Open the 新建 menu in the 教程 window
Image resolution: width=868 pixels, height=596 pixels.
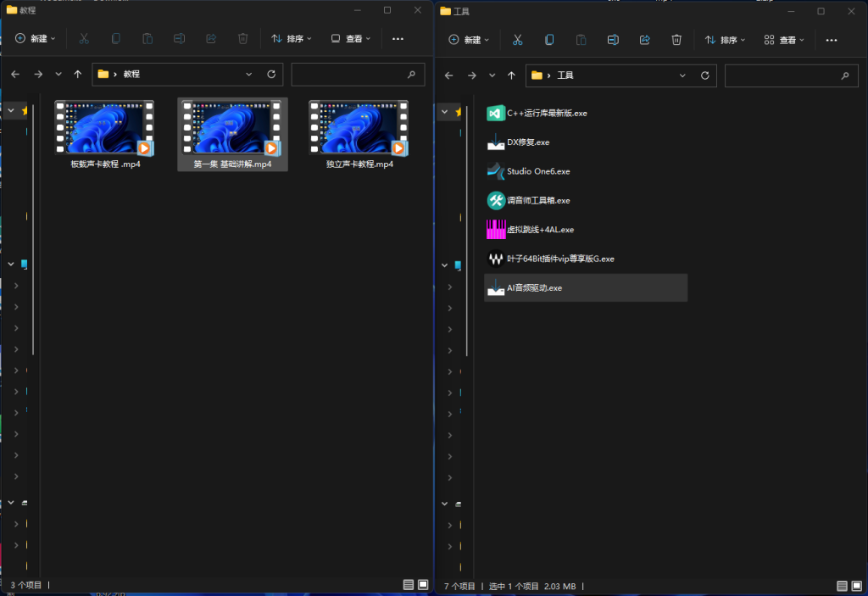point(35,38)
